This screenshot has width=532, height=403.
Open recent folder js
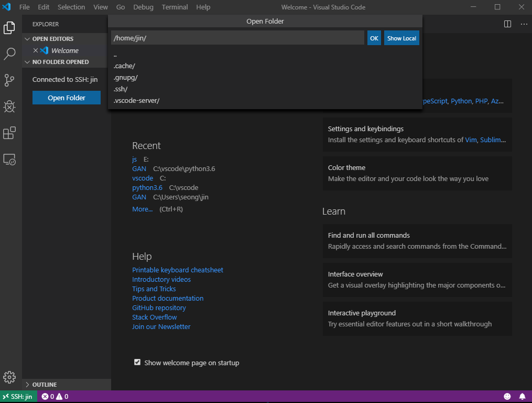(x=134, y=159)
